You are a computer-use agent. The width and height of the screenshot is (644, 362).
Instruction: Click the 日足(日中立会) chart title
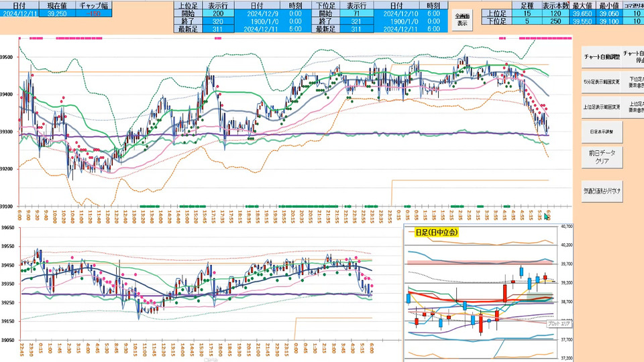pyautogui.click(x=436, y=233)
